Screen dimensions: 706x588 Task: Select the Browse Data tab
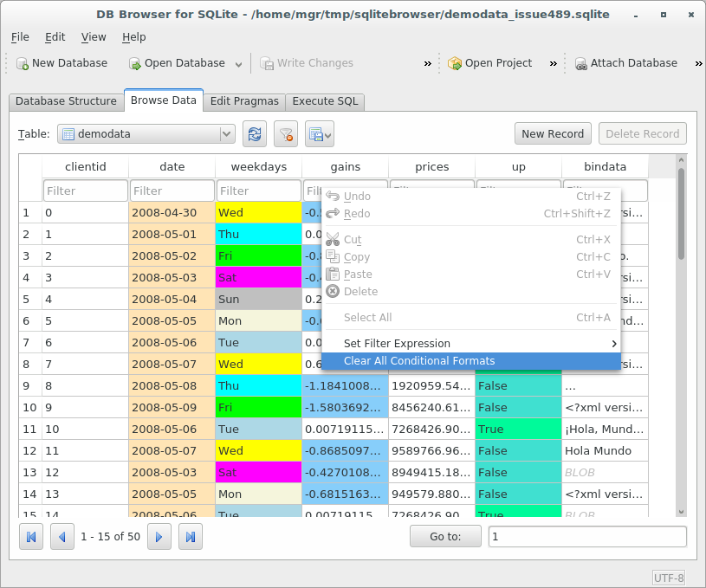pyautogui.click(x=164, y=100)
